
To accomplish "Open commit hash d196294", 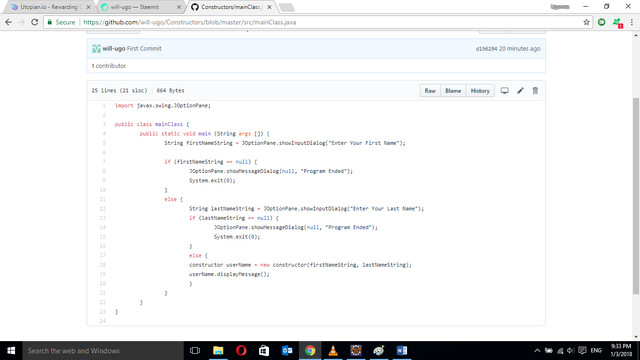I will [486, 49].
